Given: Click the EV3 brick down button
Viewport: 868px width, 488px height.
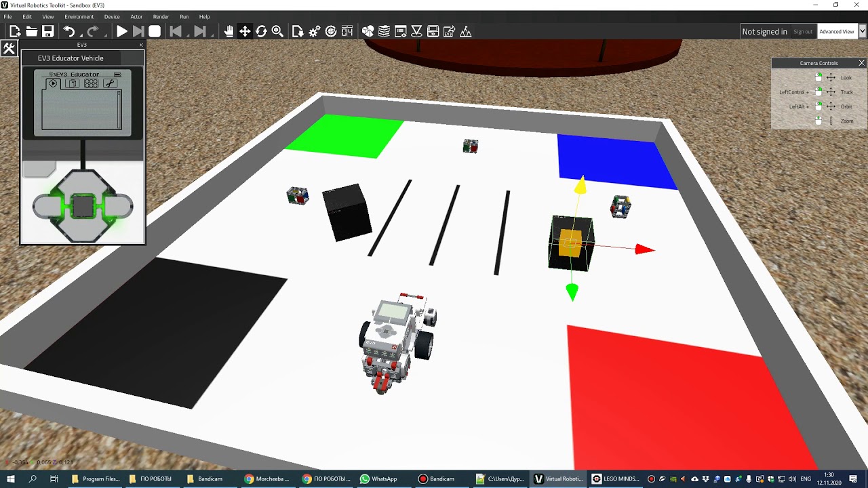Looking at the screenshot, I should click(83, 229).
